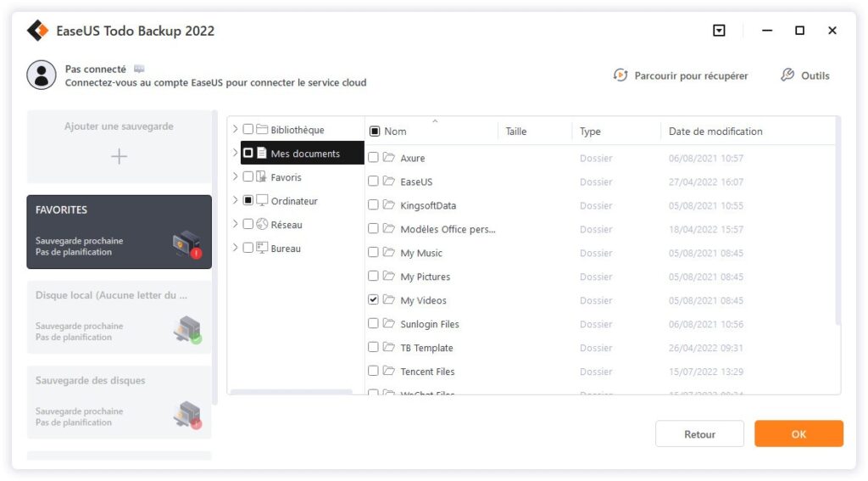The width and height of the screenshot is (868, 481).
Task: Check the EaseUS folder checkbox
Action: (x=373, y=182)
